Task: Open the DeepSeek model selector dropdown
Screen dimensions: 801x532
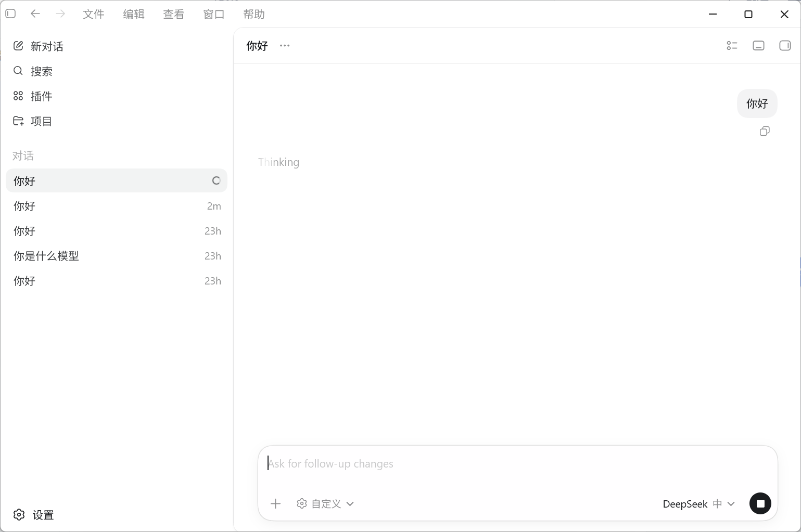Action: (698, 504)
